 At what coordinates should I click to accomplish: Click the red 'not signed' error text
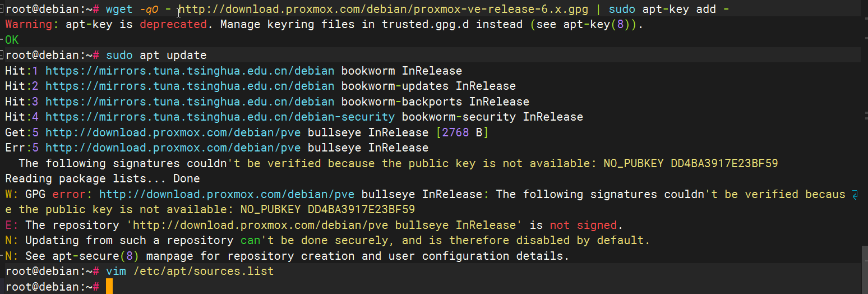(583, 225)
